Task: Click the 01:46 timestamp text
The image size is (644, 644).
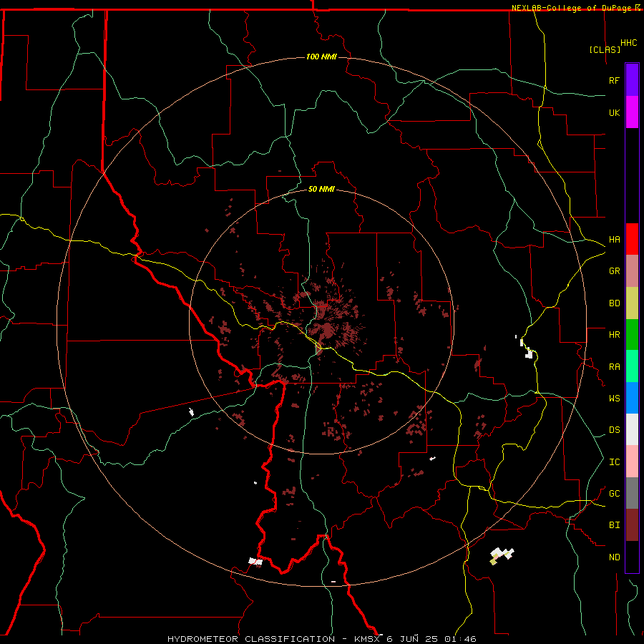Action: 460,639
